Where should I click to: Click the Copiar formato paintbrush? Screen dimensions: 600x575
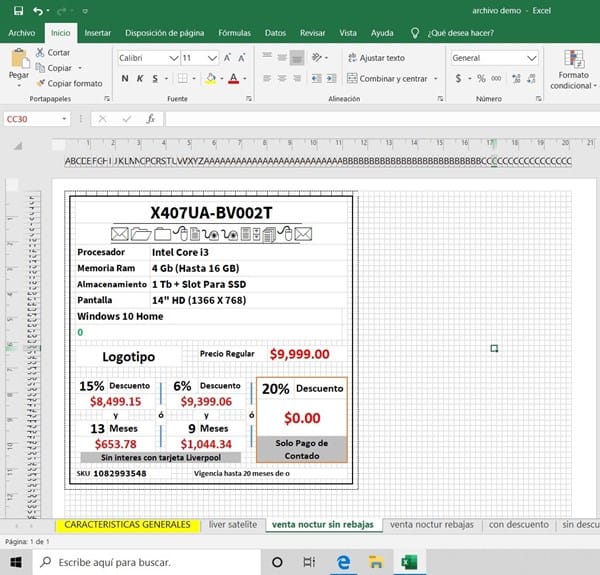40,83
